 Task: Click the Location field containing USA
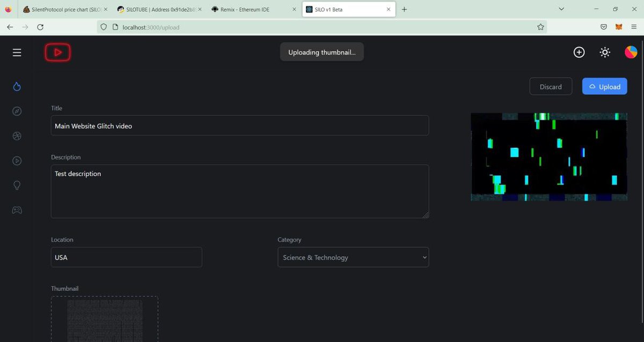[127, 257]
